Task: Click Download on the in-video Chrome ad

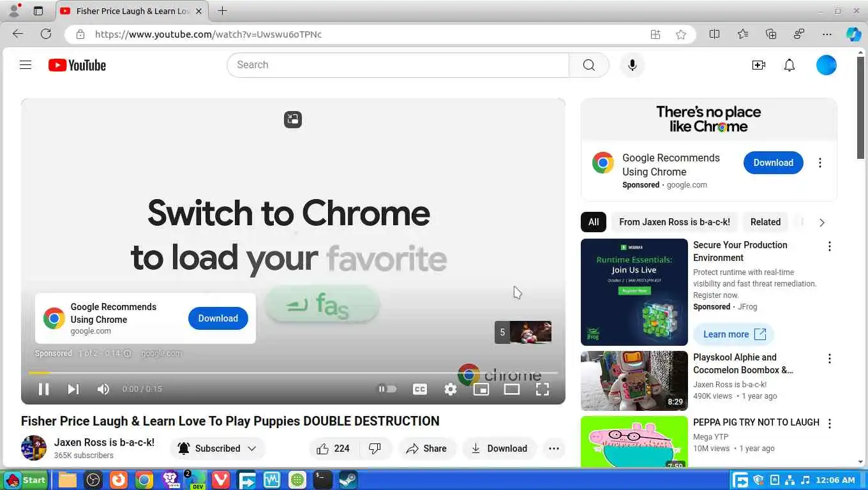Action: point(218,318)
